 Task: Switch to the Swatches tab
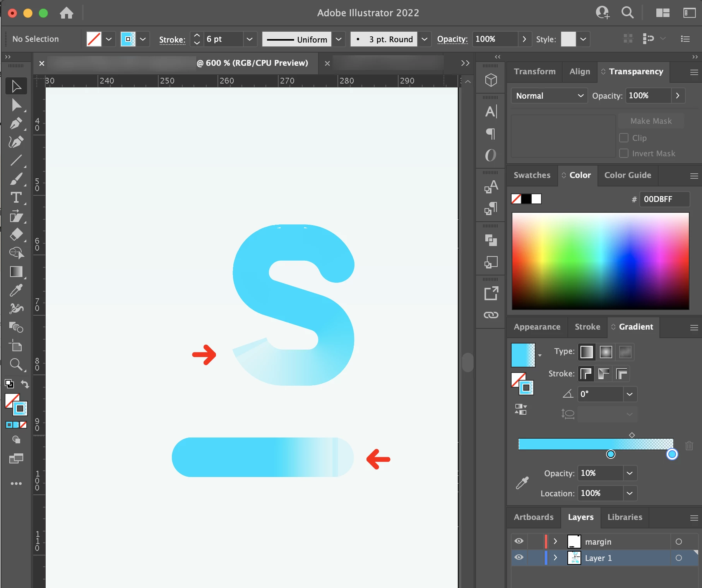pos(532,175)
